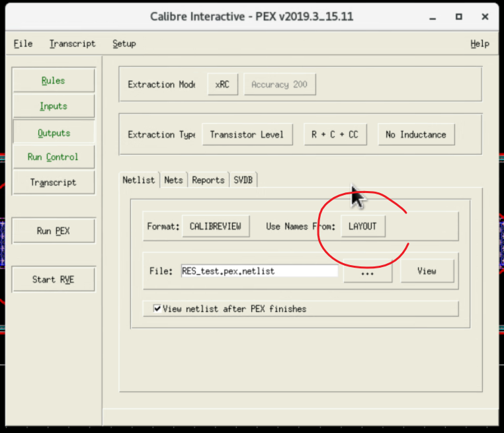Show the Transcript panel from sidebar

click(x=54, y=182)
